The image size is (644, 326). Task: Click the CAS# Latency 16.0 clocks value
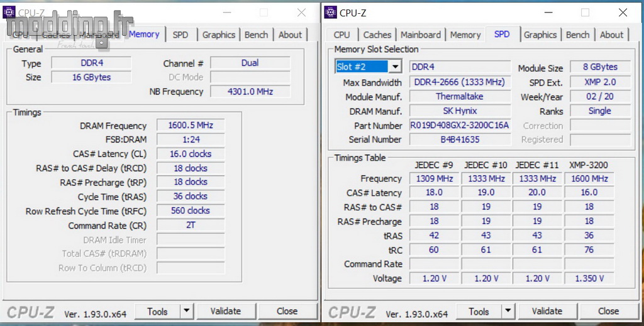point(191,154)
